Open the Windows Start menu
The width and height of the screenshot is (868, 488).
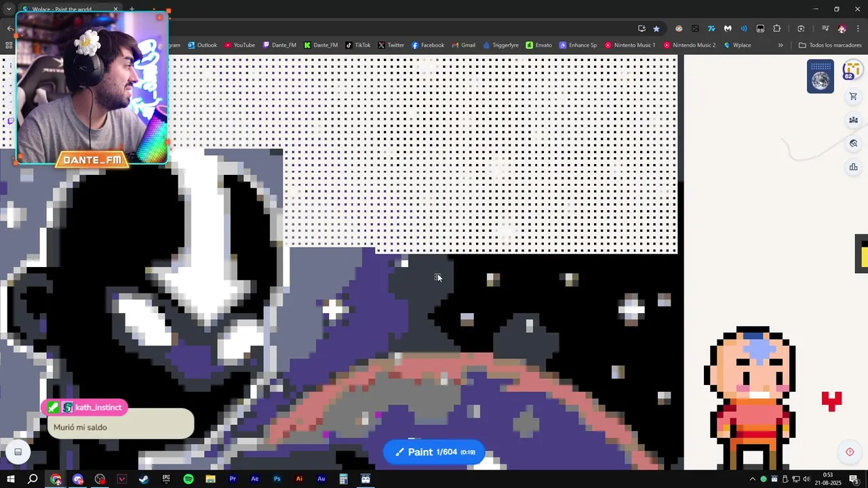click(x=11, y=479)
